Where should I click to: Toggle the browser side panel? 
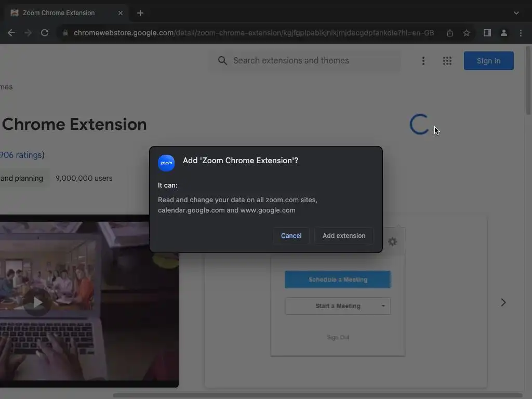click(x=487, y=33)
